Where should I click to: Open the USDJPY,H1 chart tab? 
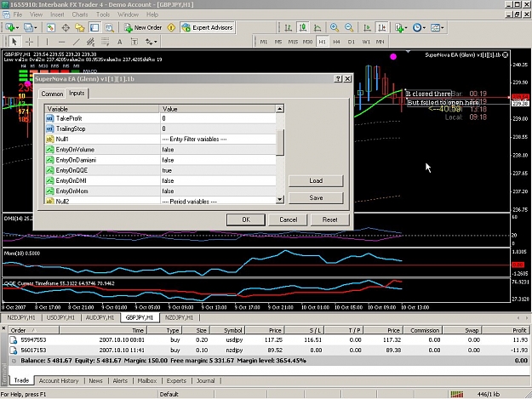click(60, 317)
